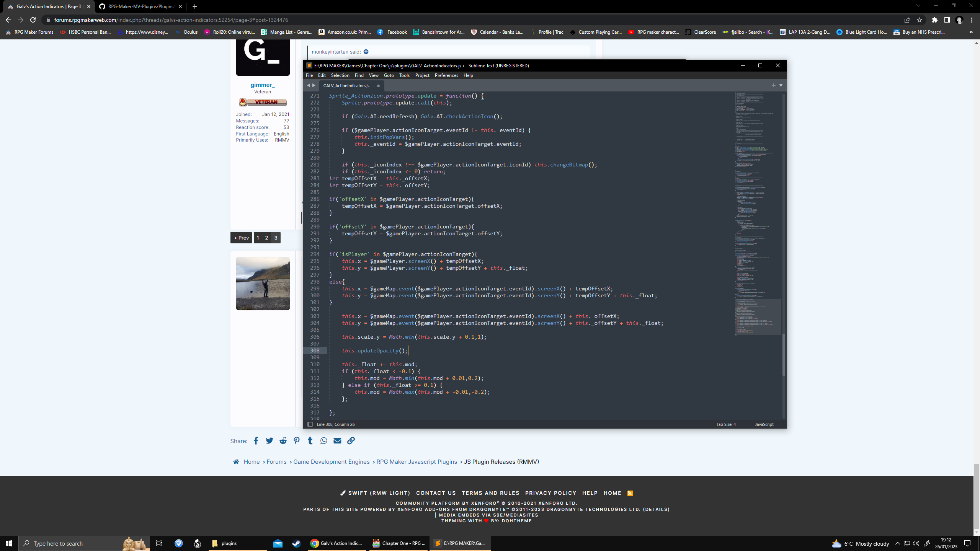Open the Goto menu in Sublime
The image size is (980, 551).
(x=389, y=75)
